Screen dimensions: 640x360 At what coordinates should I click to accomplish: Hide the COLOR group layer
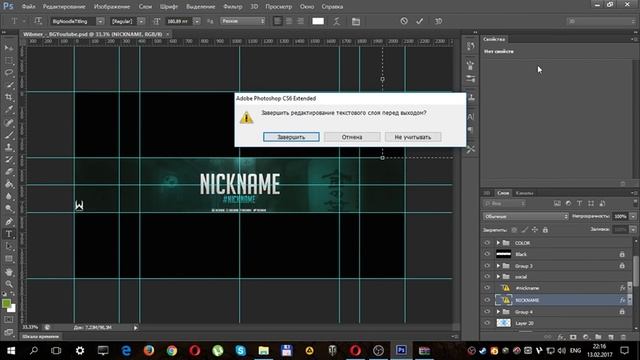[x=487, y=242]
